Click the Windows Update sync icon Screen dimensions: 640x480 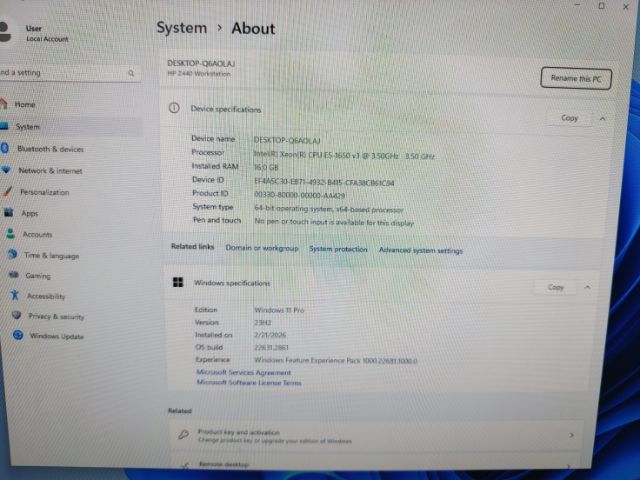coord(18,335)
